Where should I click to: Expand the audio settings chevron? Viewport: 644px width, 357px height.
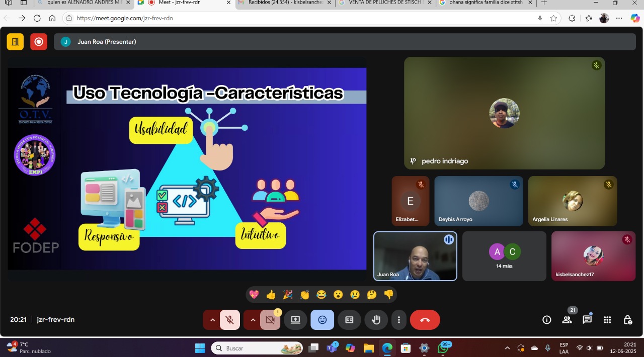212,320
